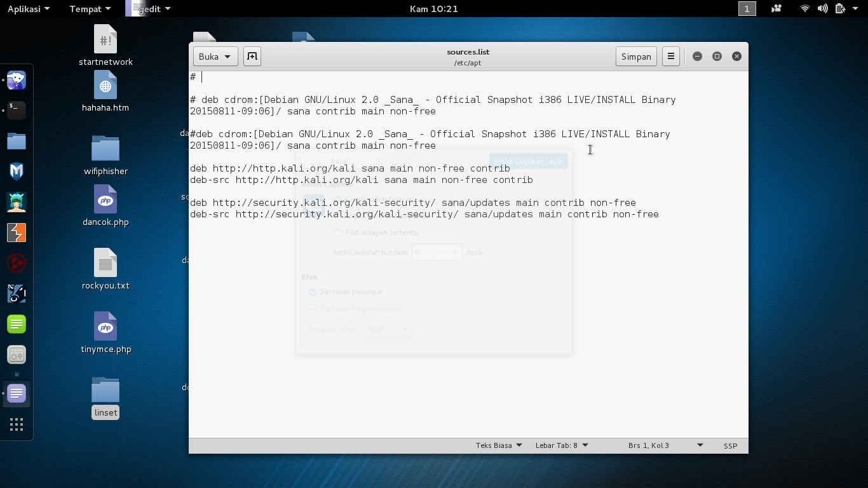Open the Wi-Fi status icon
868x488 pixels.
pos(805,9)
